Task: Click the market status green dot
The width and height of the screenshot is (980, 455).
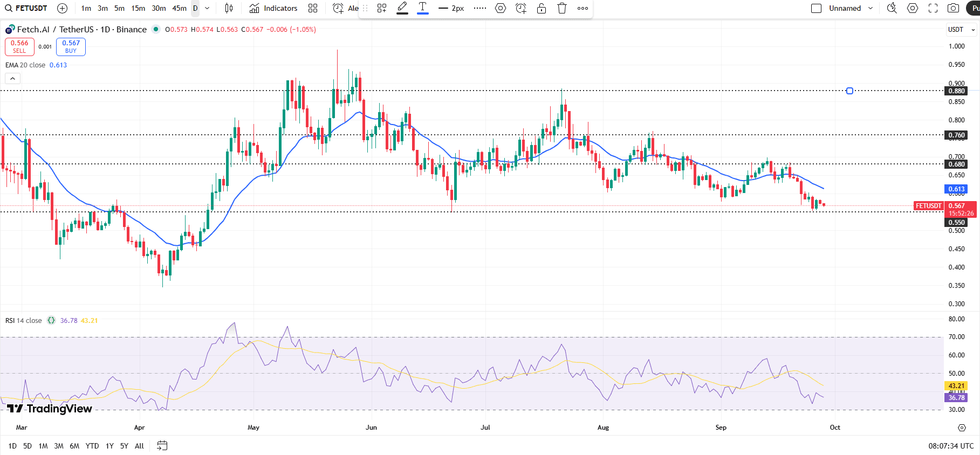Action: (156, 29)
